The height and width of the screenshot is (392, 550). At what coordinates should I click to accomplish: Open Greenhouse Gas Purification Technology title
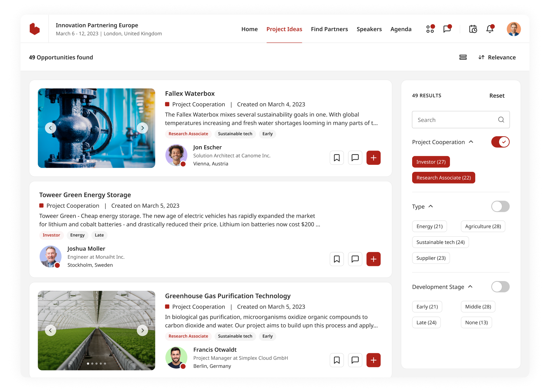click(x=228, y=296)
